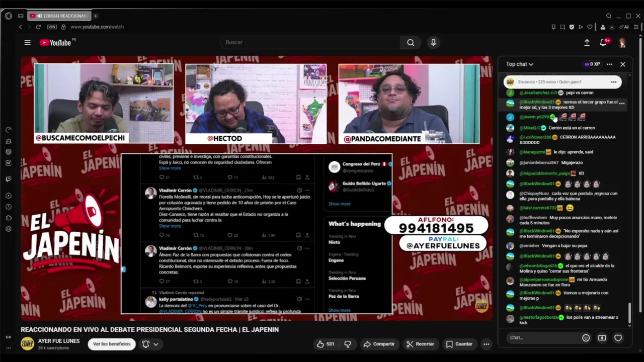Open message options for BlackWindow01 top message

point(622,103)
